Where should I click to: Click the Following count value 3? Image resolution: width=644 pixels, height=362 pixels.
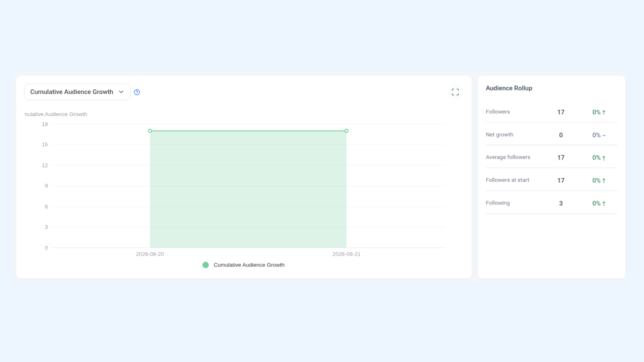(561, 203)
